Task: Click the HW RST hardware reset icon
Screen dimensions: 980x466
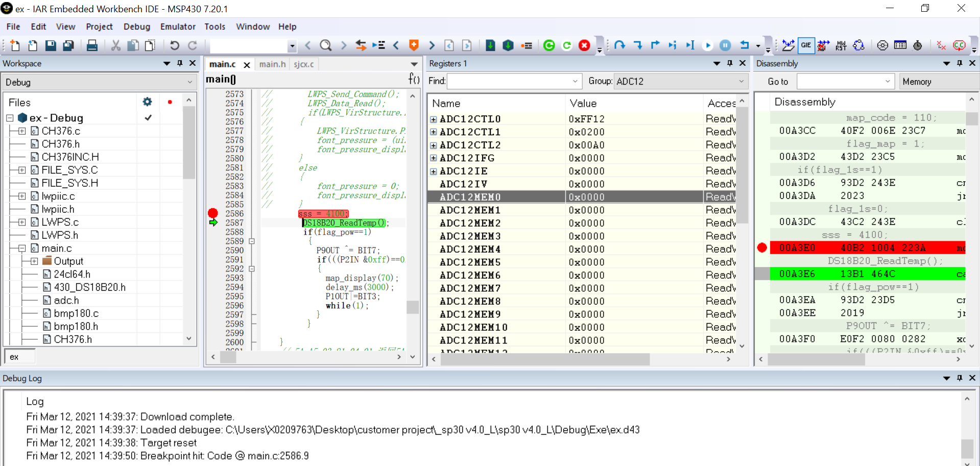Action: (841, 45)
